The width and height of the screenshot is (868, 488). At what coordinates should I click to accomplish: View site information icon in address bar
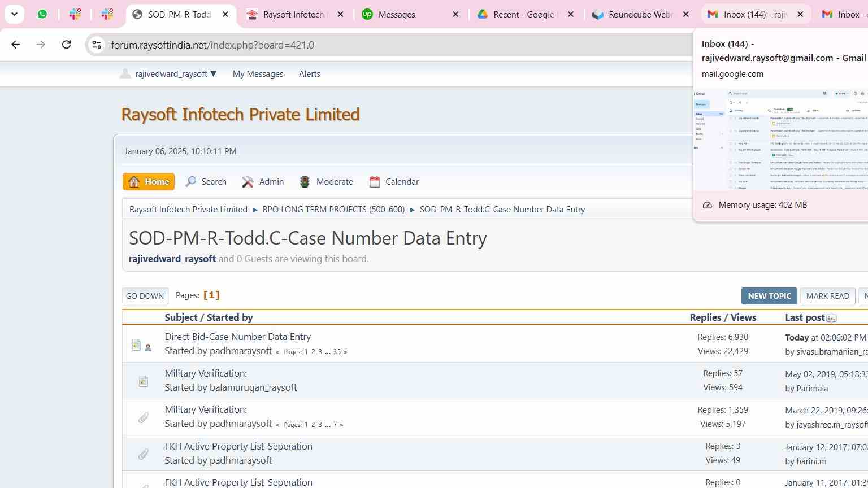click(97, 45)
